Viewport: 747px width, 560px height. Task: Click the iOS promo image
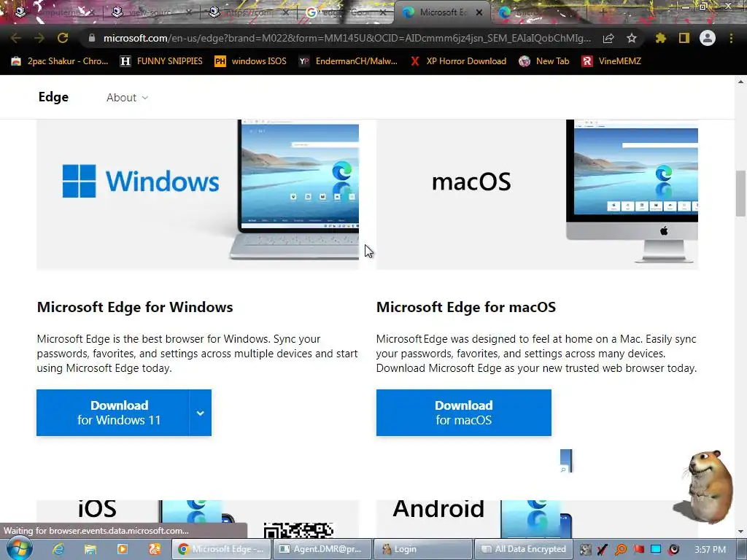pos(198,518)
